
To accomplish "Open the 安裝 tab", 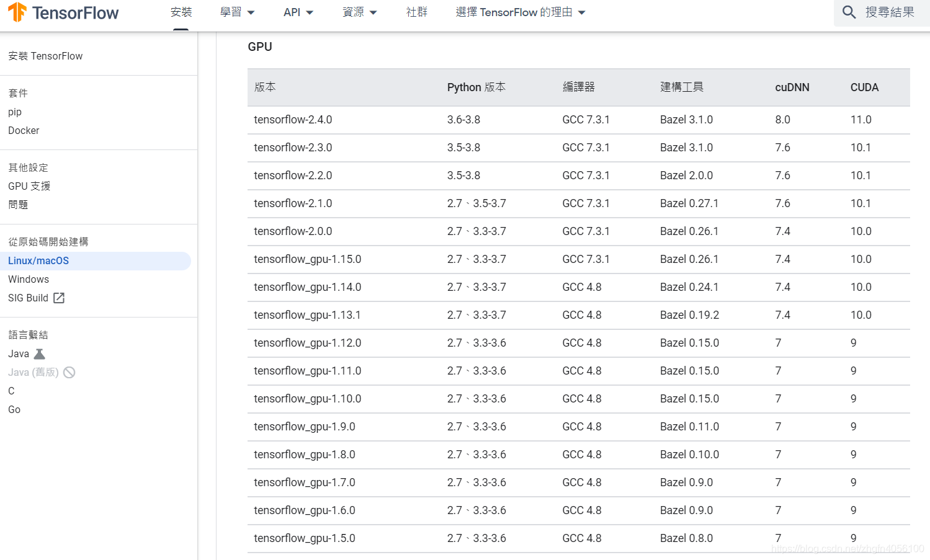I will coord(181,12).
